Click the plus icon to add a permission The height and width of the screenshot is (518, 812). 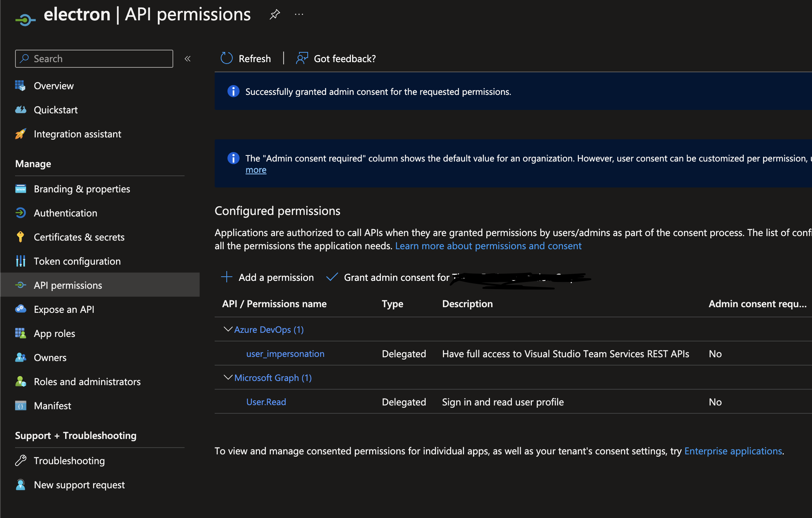[227, 277]
